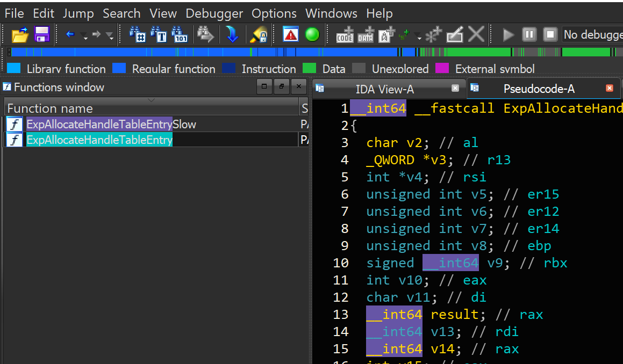Open the Debugger menu
This screenshot has height=364, width=623.
pyautogui.click(x=214, y=13)
